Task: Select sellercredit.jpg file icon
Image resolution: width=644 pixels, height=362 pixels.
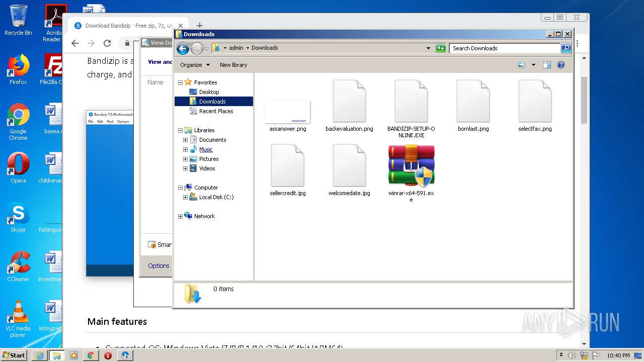Action: pyautogui.click(x=287, y=165)
